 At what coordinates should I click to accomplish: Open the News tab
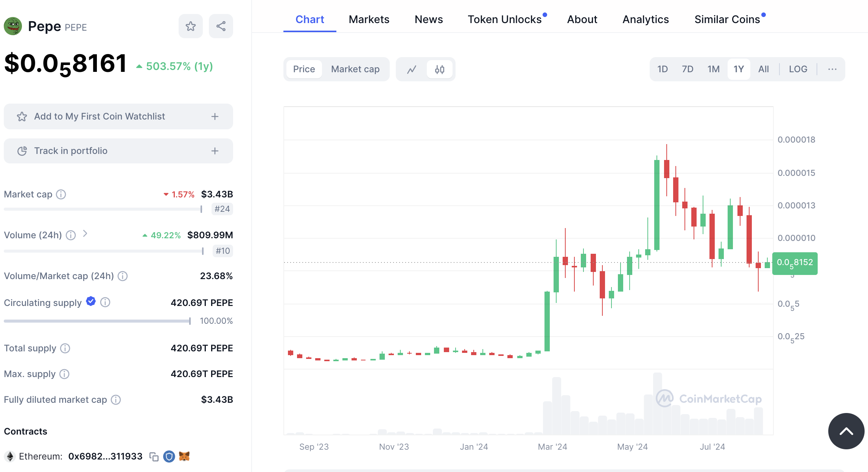429,19
